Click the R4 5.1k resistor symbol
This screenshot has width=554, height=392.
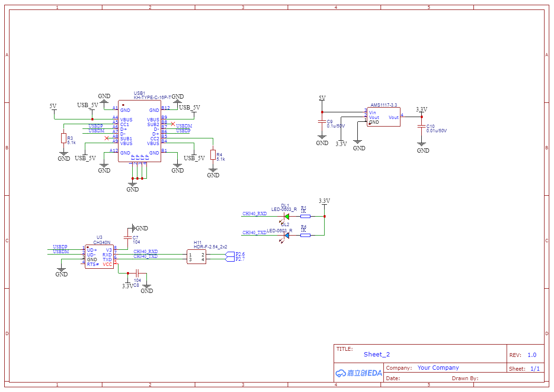pyautogui.click(x=213, y=155)
